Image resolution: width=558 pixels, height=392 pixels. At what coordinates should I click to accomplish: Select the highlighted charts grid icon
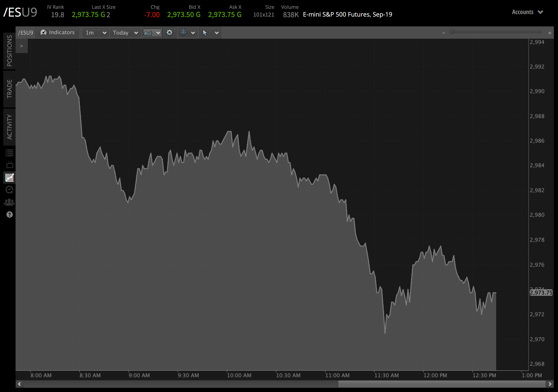[9, 178]
